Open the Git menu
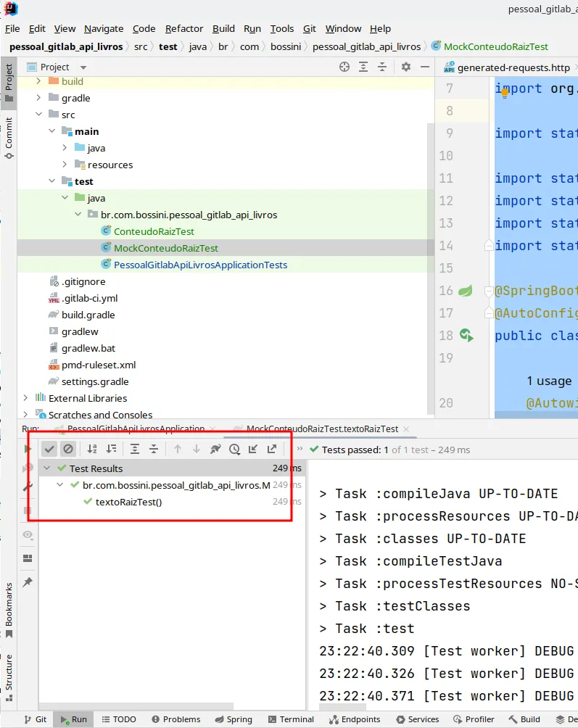Screen dimensions: 578x728 pyautogui.click(x=309, y=28)
